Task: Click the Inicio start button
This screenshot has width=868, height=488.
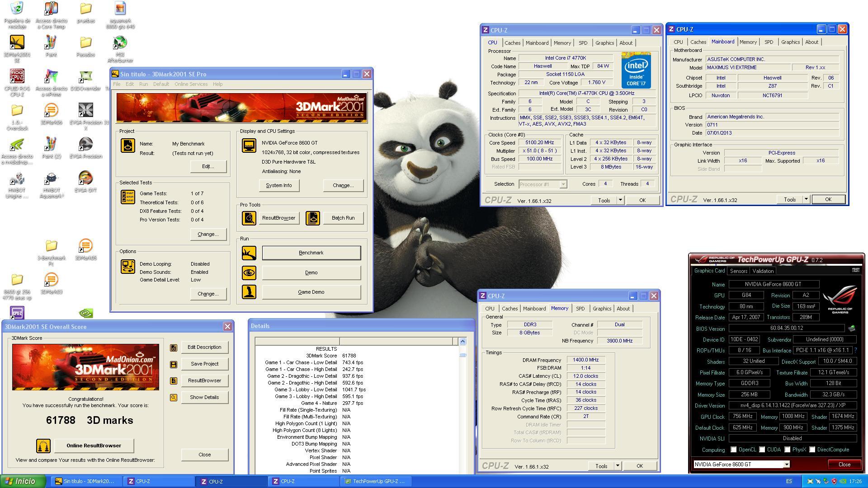Action: tap(23, 482)
